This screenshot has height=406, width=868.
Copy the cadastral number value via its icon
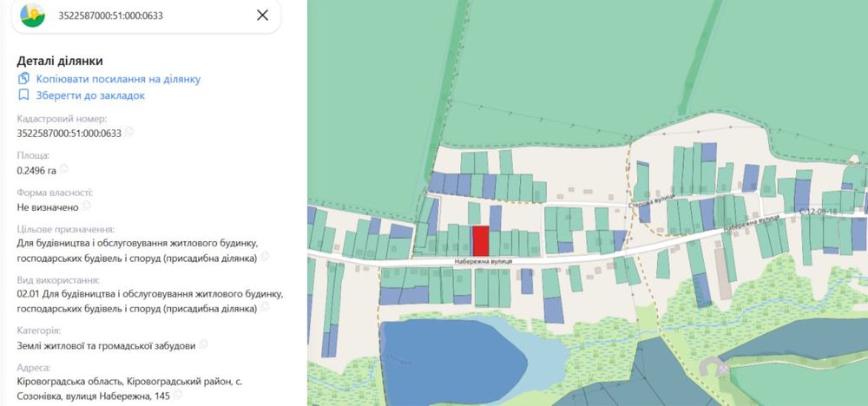point(129,132)
